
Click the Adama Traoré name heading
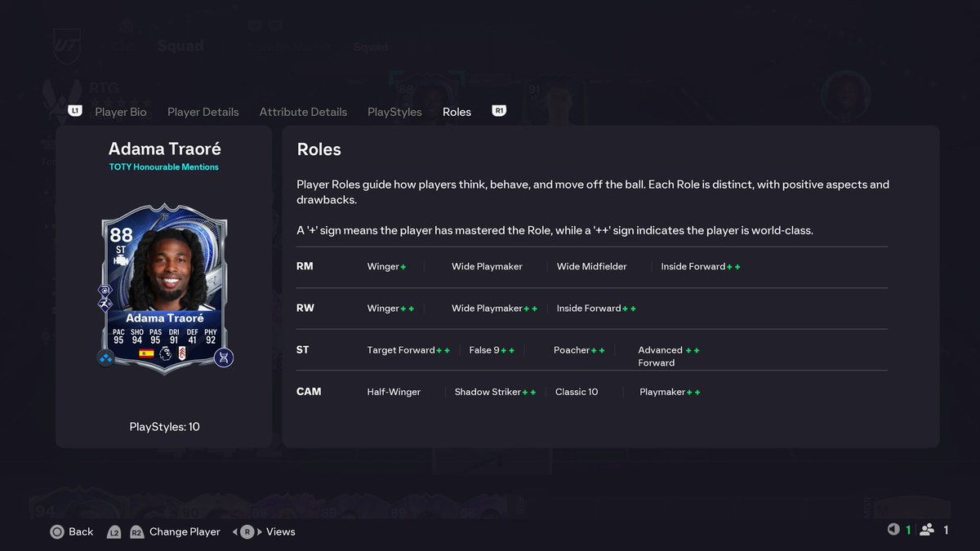pos(164,149)
